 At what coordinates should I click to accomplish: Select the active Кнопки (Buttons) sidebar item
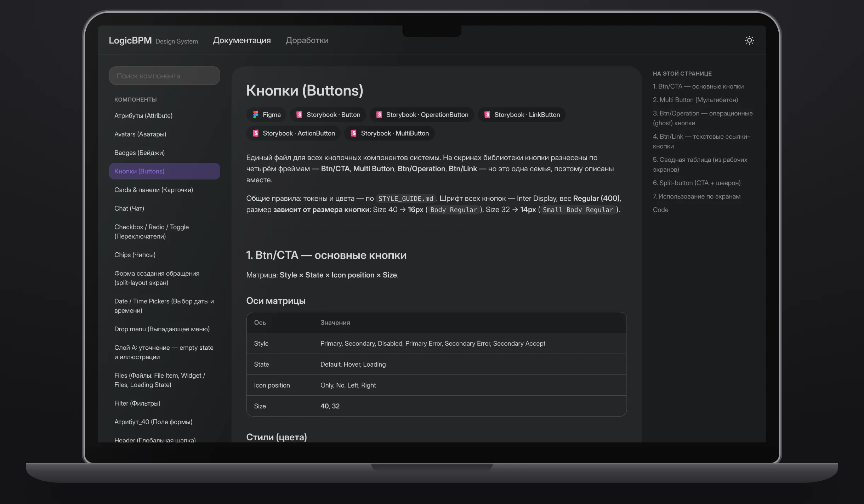(x=164, y=171)
